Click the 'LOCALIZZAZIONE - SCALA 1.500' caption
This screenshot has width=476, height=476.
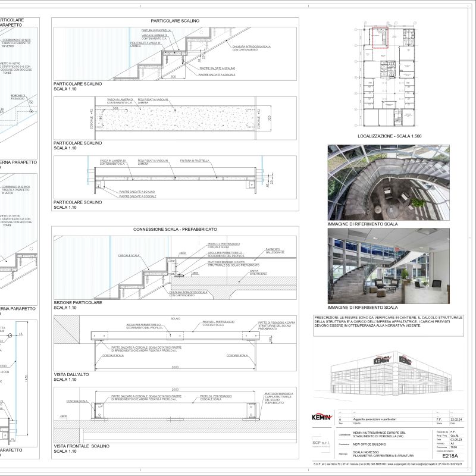pos(390,137)
